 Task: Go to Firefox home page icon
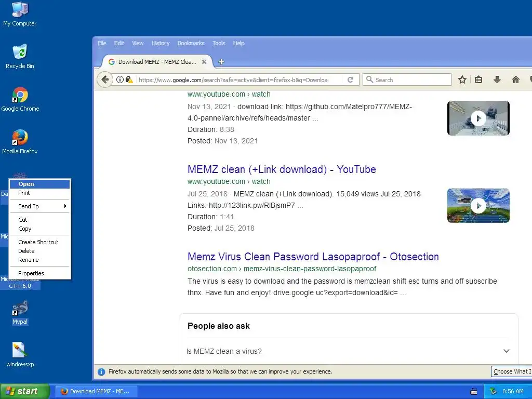pos(516,79)
